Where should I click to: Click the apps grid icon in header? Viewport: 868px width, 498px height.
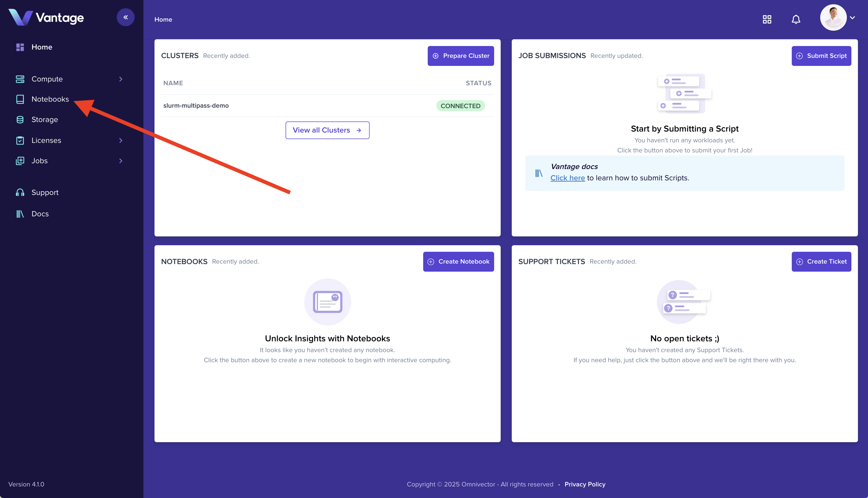(x=767, y=20)
